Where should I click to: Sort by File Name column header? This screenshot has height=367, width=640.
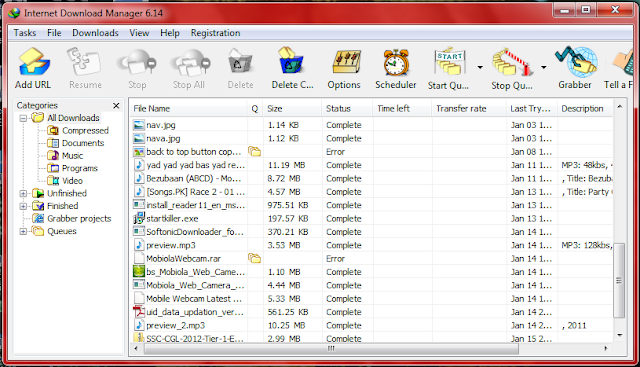click(189, 109)
